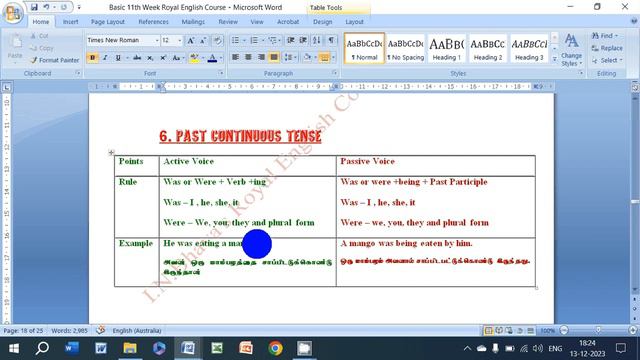Apply the Heading 1 style

pyautogui.click(x=447, y=48)
